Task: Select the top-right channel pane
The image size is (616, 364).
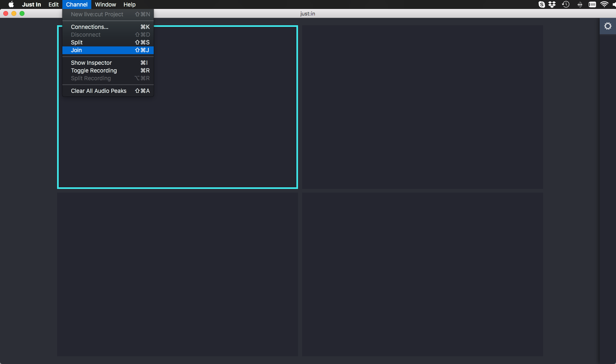Action: [x=422, y=107]
